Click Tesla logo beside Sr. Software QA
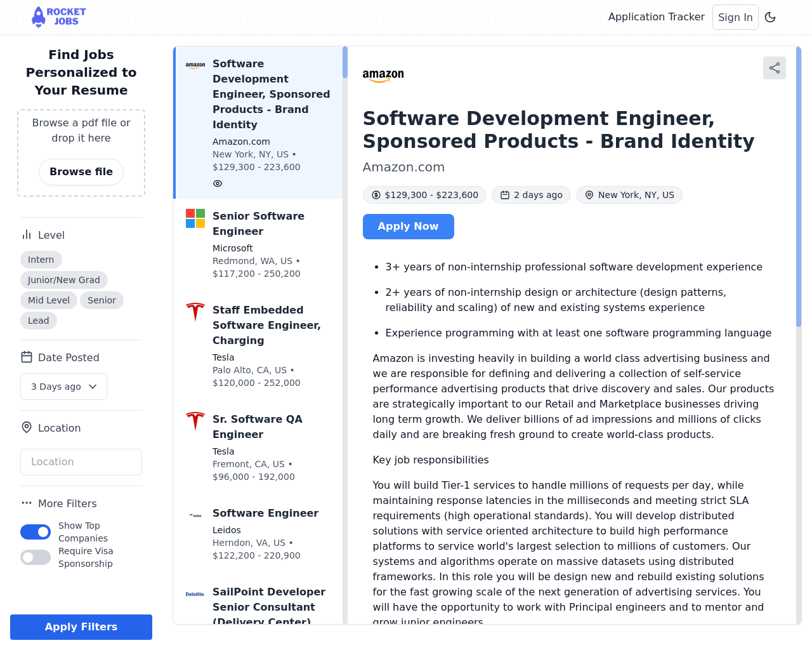Image resolution: width=812 pixels, height=650 pixels. point(195,421)
